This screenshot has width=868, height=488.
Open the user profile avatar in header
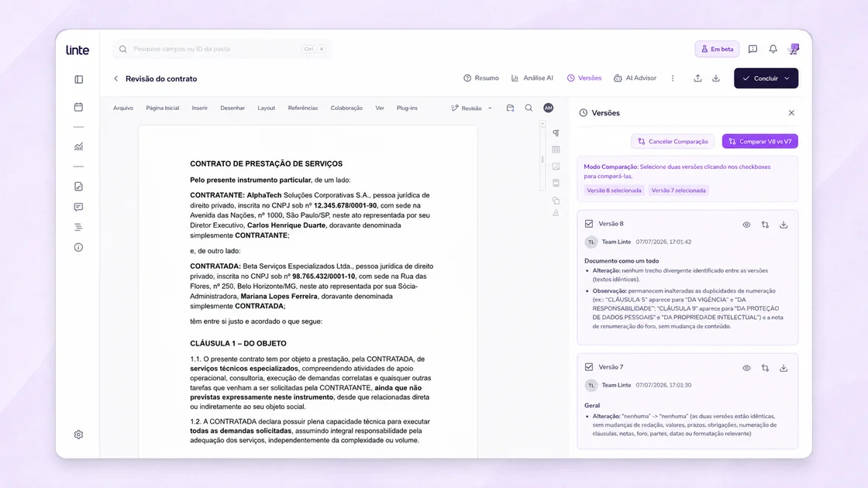tap(794, 50)
